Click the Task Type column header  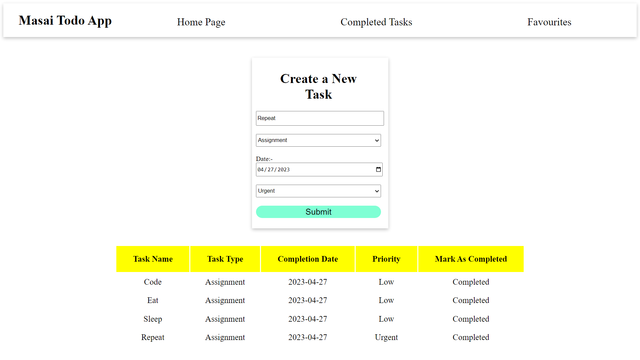pos(225,259)
